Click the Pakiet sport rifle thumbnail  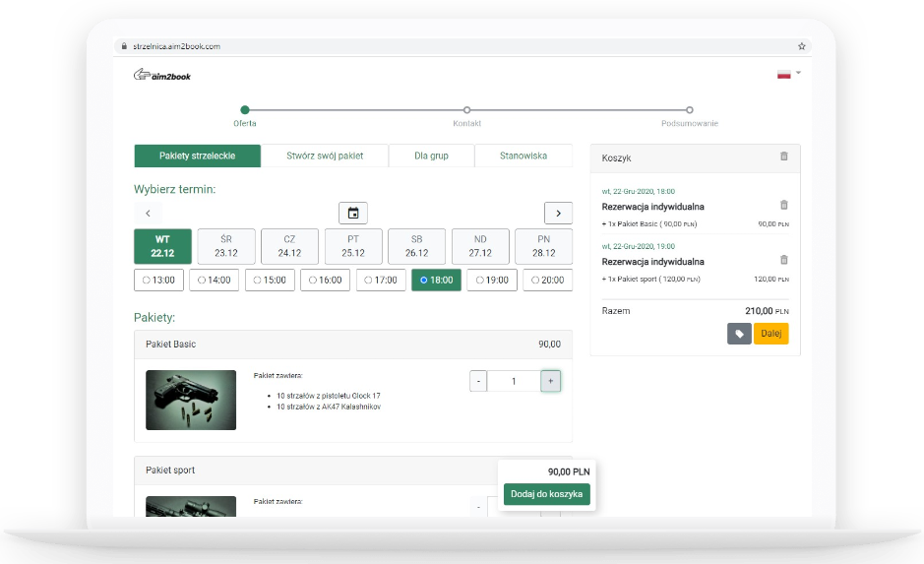(191, 506)
